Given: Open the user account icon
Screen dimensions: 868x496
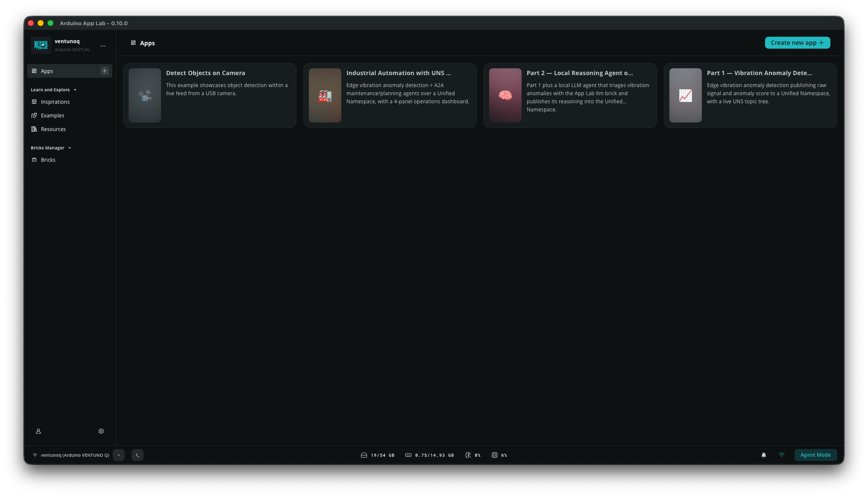Looking at the screenshot, I should tap(38, 431).
